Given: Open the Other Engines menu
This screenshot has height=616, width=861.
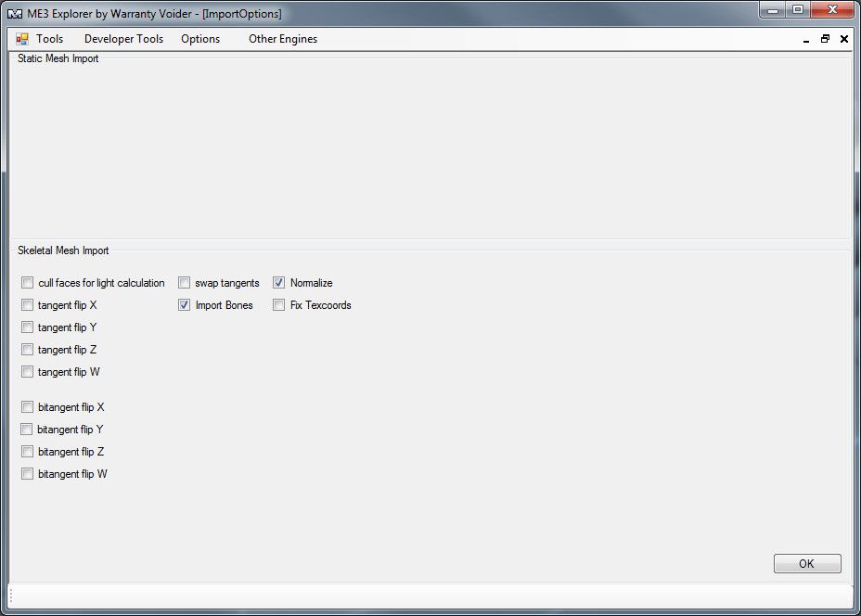Looking at the screenshot, I should point(283,39).
